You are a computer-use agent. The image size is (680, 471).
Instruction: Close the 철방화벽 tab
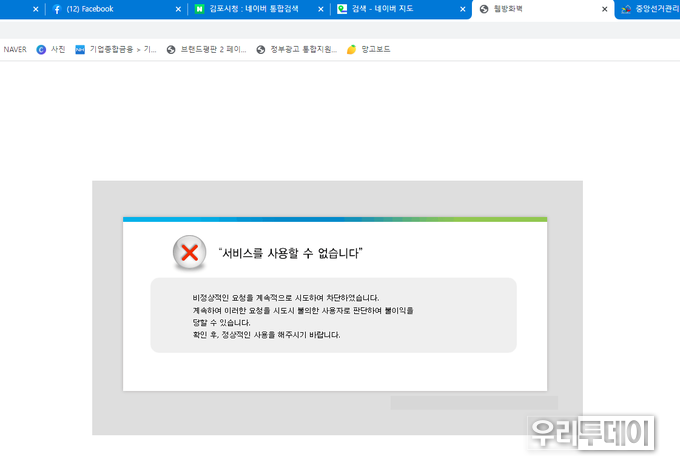tap(605, 9)
